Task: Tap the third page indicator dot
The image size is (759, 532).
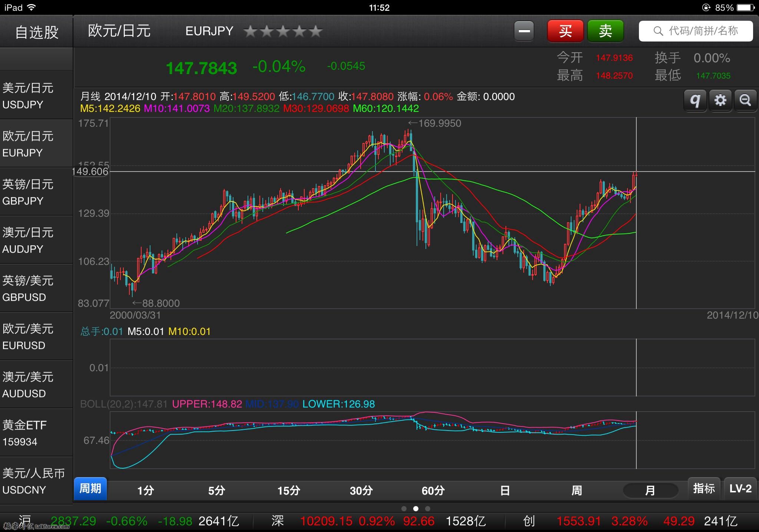Action: (428, 509)
